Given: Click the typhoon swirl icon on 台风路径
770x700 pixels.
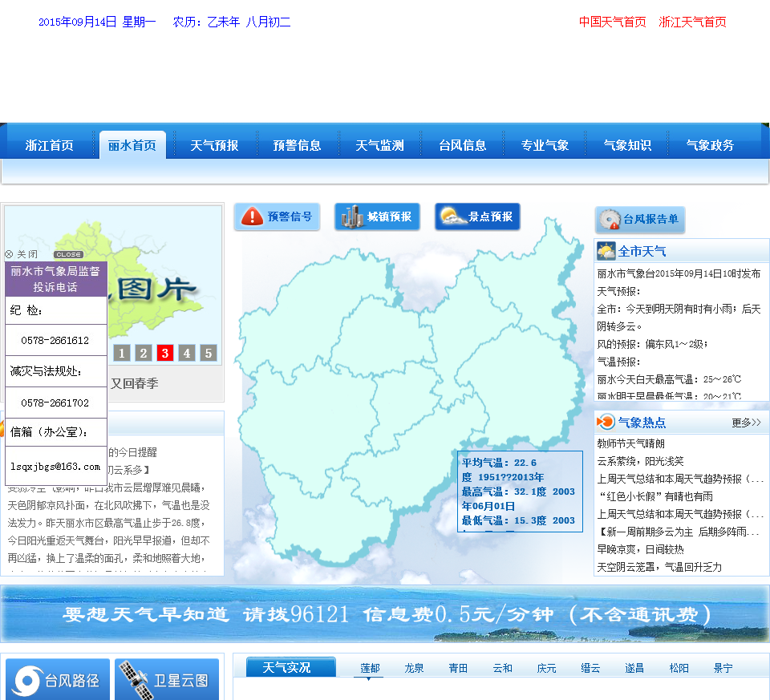Looking at the screenshot, I should tap(27, 681).
